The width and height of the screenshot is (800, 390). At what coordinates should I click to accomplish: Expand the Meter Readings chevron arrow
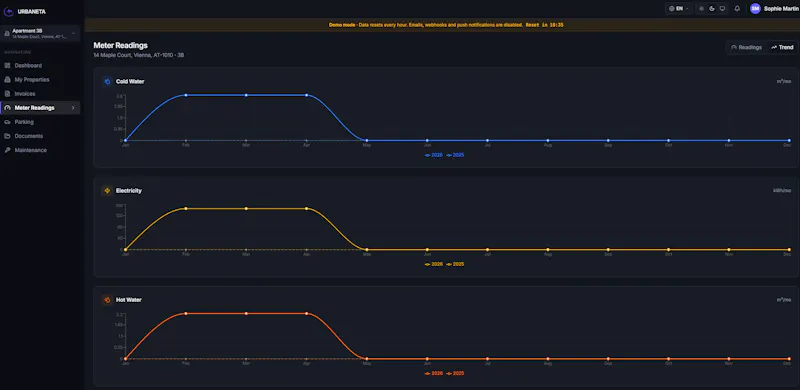(x=73, y=108)
